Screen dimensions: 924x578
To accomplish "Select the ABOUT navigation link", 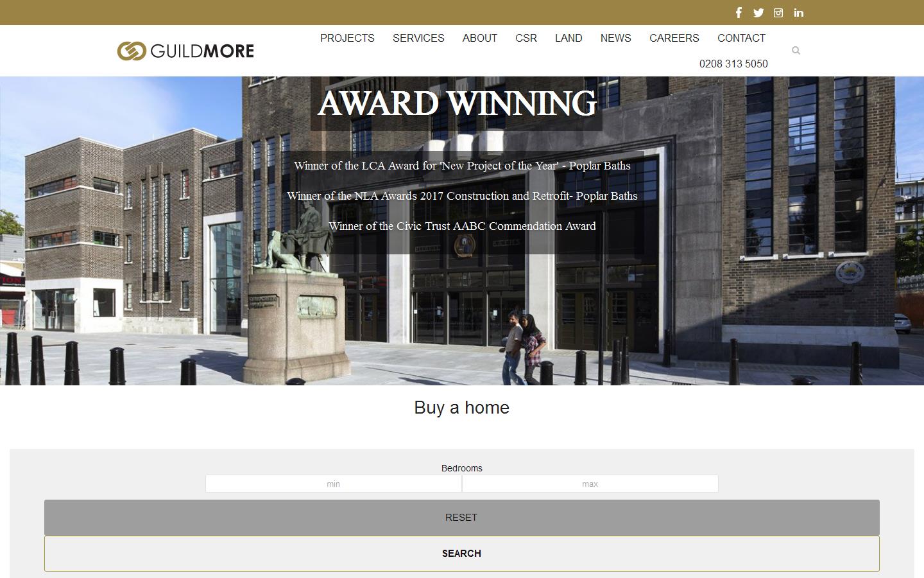I will [479, 38].
